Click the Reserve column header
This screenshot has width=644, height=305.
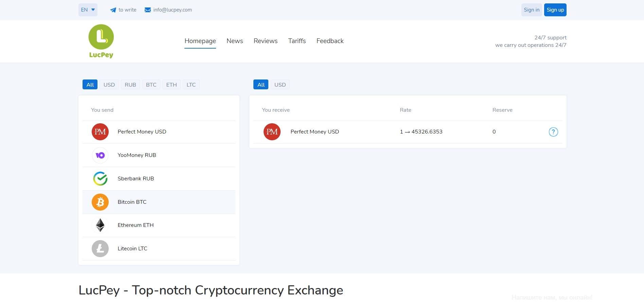tap(502, 110)
